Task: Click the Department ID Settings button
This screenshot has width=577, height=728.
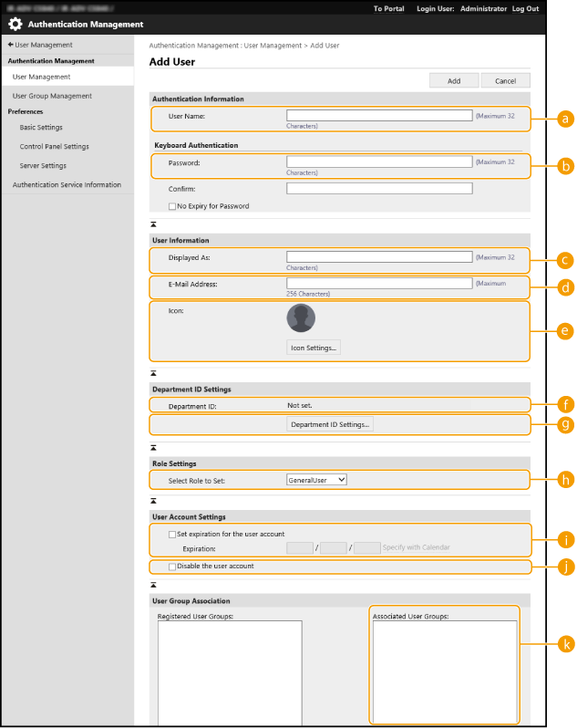Action: pos(330,424)
